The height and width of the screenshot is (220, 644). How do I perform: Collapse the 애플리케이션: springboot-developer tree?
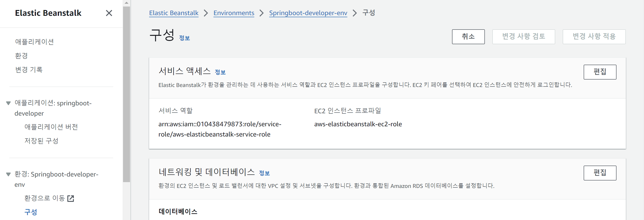click(8, 103)
